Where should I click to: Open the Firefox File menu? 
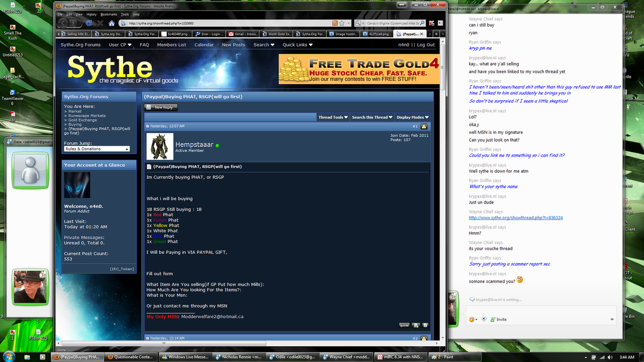click(60, 14)
